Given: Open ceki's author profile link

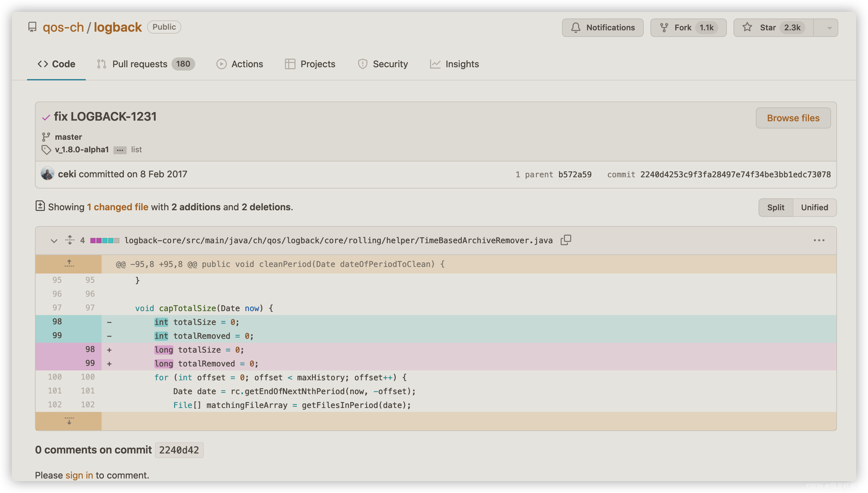Looking at the screenshot, I should tap(67, 174).
